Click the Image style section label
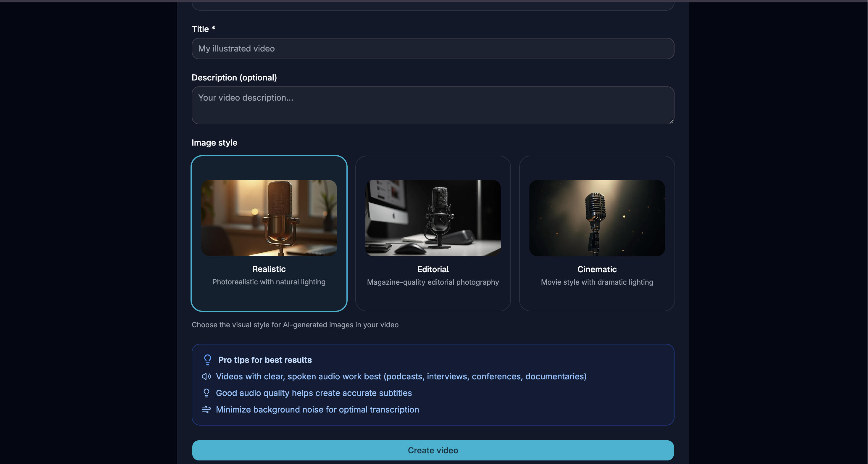 tap(214, 143)
